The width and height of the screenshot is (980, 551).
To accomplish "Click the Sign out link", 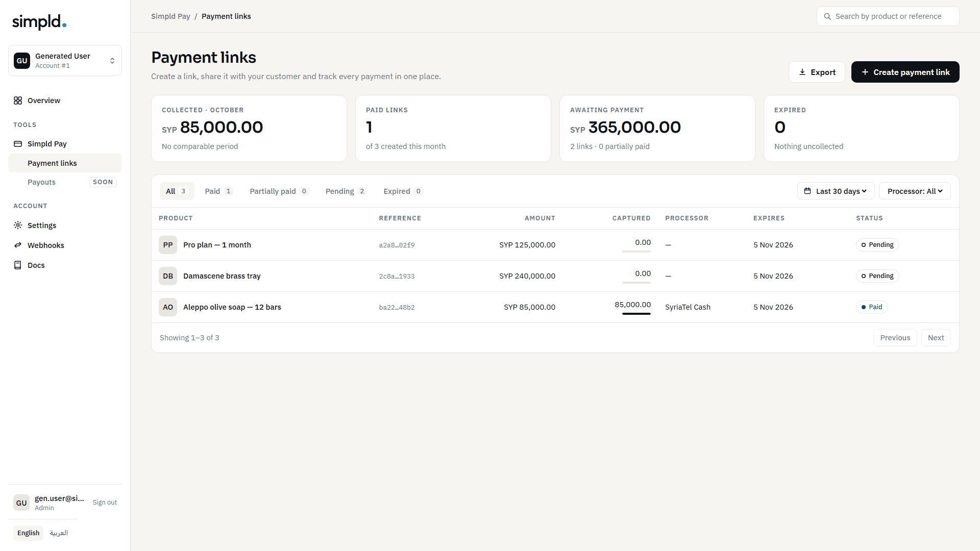I will [105, 503].
